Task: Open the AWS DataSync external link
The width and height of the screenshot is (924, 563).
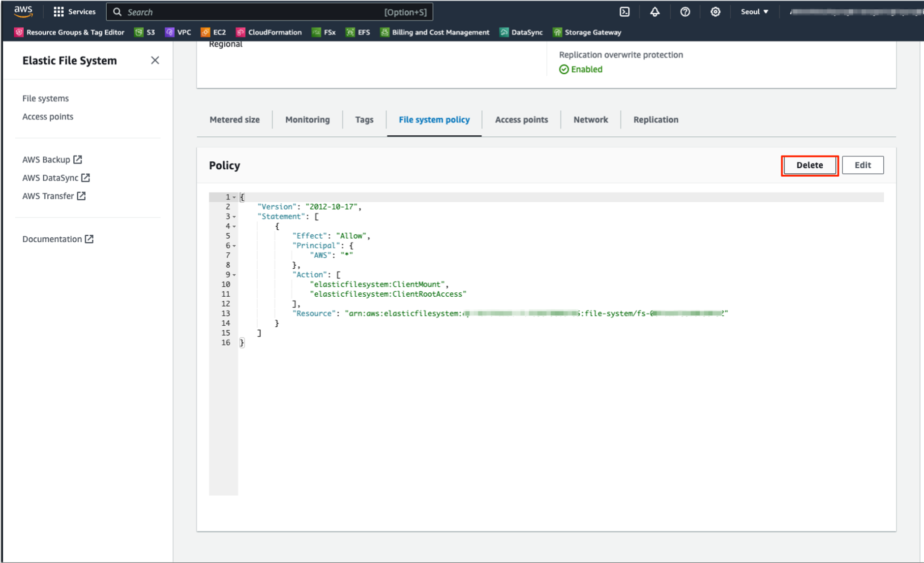Action: [56, 178]
